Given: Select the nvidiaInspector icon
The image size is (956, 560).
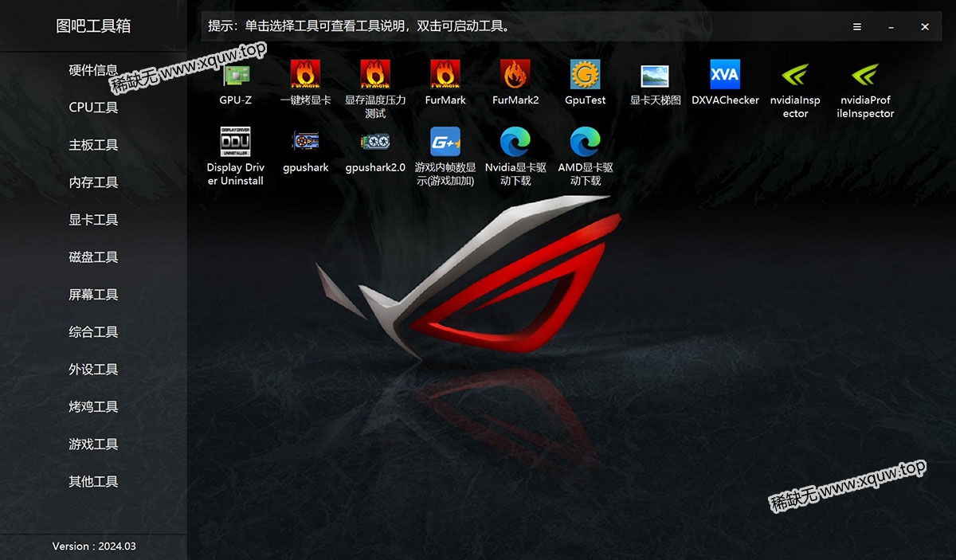Looking at the screenshot, I should (795, 76).
